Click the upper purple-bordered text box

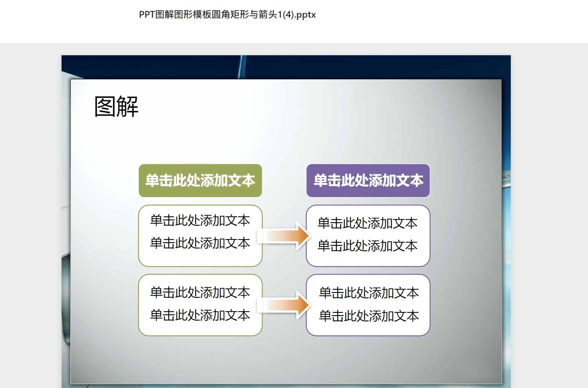pos(368,236)
